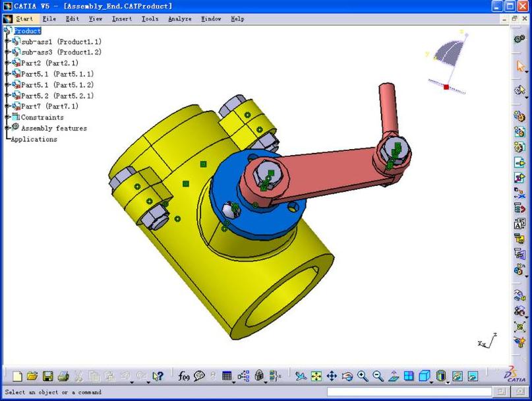Open the Analyze menu

pos(180,18)
